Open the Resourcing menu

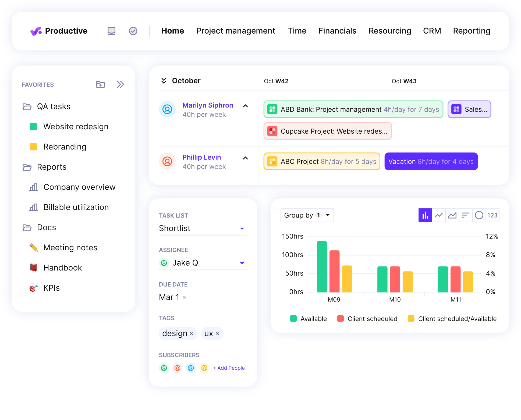pyautogui.click(x=390, y=31)
